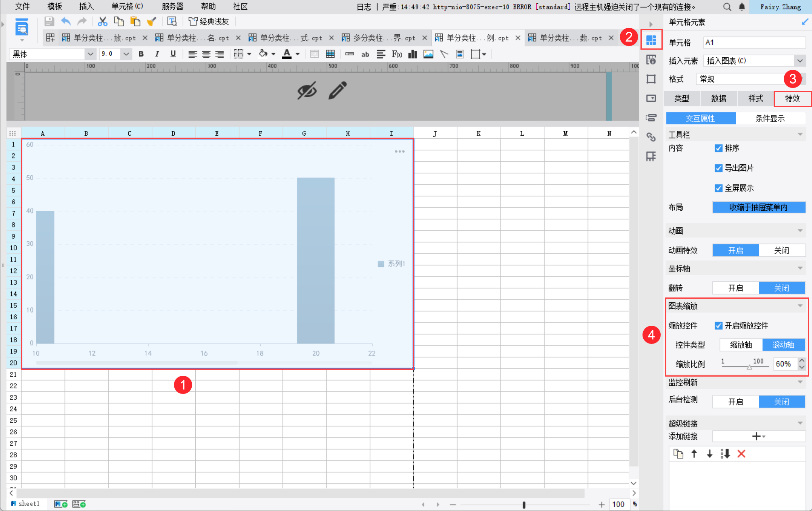Open the 模板 menu
This screenshot has width=812, height=511.
coord(54,6)
